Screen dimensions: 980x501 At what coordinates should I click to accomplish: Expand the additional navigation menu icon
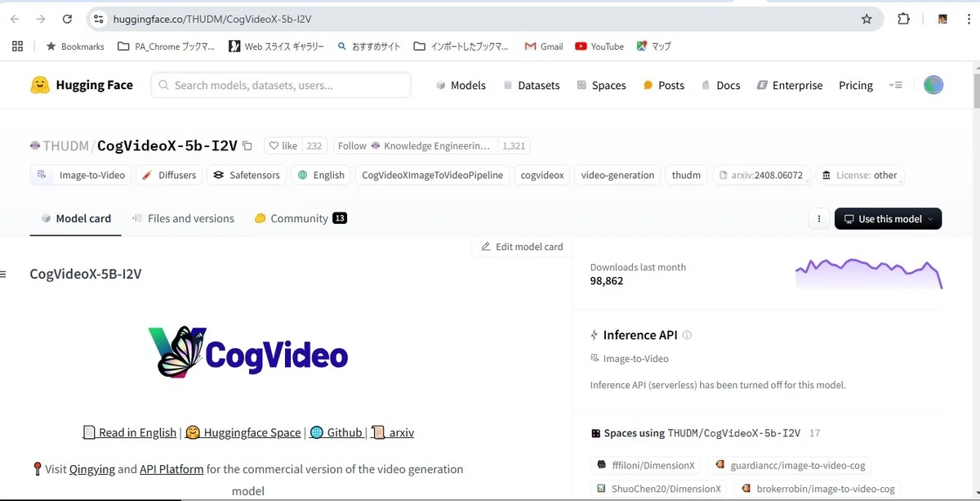point(896,85)
